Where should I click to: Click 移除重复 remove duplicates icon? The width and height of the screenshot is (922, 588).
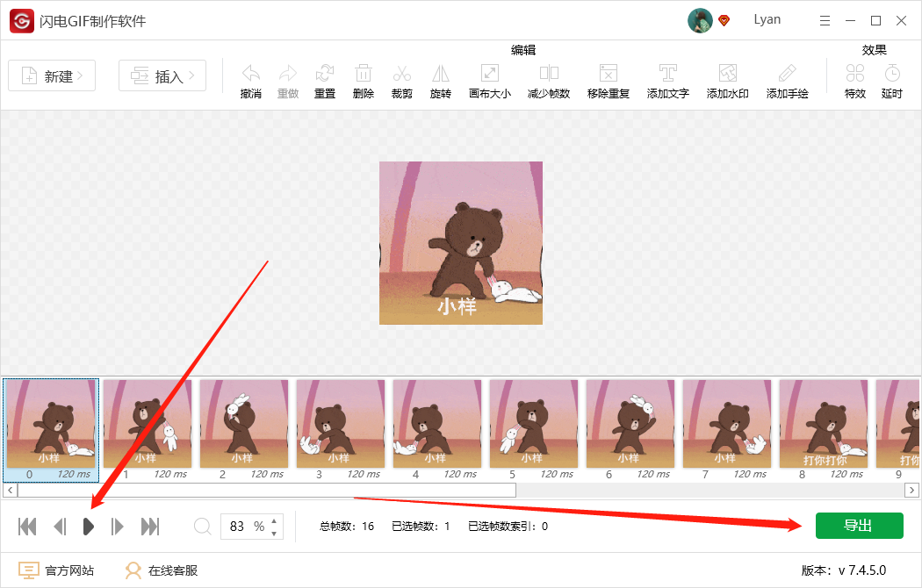pyautogui.click(x=609, y=74)
